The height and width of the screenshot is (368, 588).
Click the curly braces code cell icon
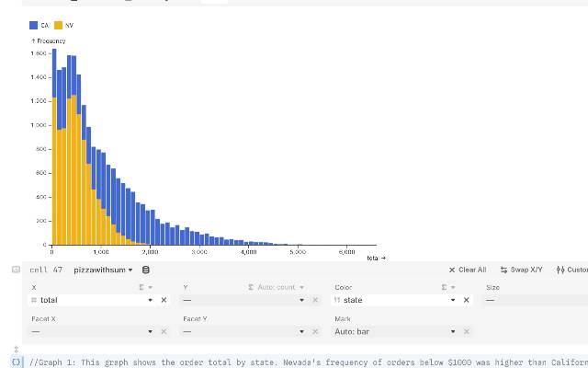[16, 362]
